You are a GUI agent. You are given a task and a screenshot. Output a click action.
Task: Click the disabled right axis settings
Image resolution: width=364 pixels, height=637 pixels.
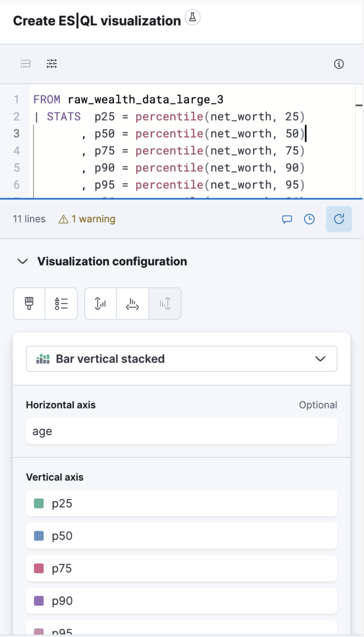point(165,303)
